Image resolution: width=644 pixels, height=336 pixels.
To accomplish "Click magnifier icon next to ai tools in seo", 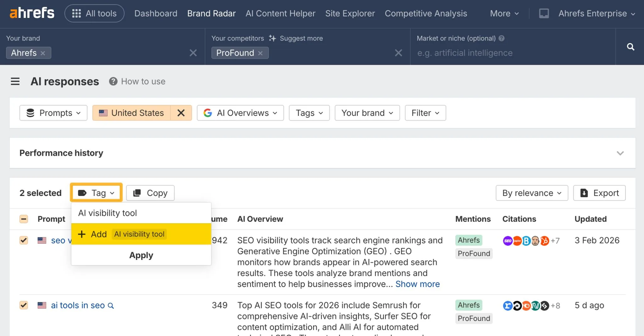I will 111,306.
